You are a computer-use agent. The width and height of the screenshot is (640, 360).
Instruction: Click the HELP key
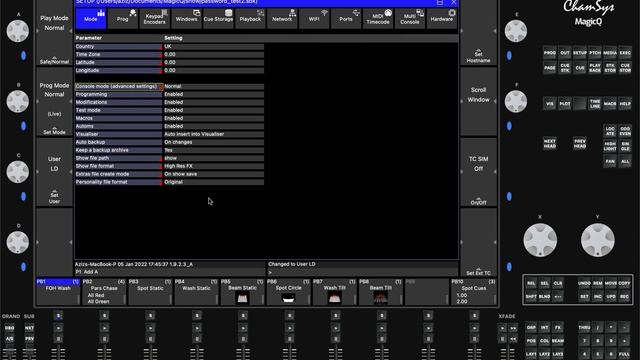tap(625, 104)
